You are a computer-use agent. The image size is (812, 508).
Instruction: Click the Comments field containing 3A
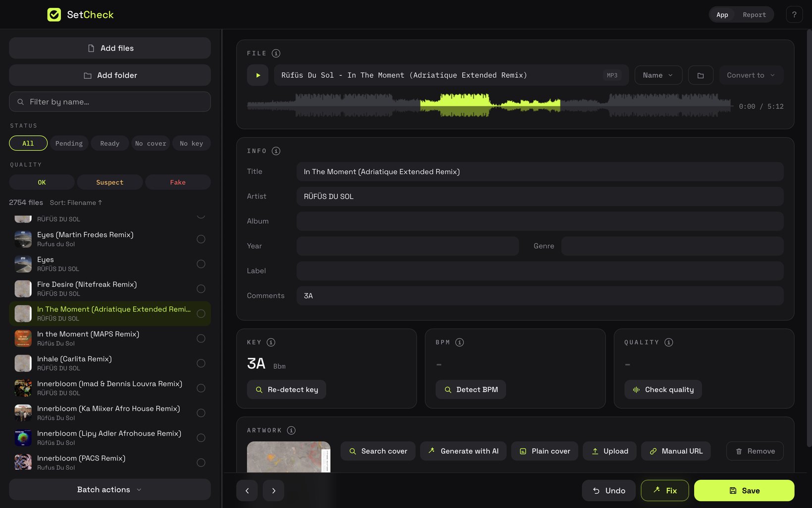pyautogui.click(x=540, y=295)
